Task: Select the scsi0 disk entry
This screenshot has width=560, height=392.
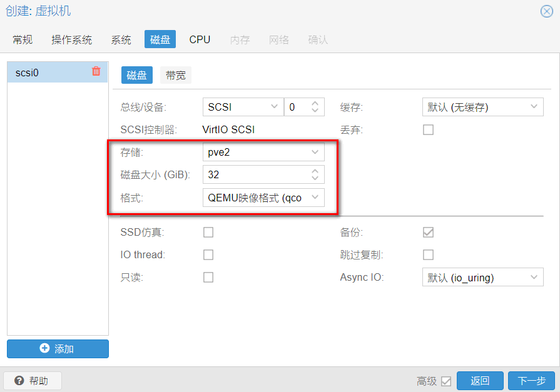Action: click(58, 73)
